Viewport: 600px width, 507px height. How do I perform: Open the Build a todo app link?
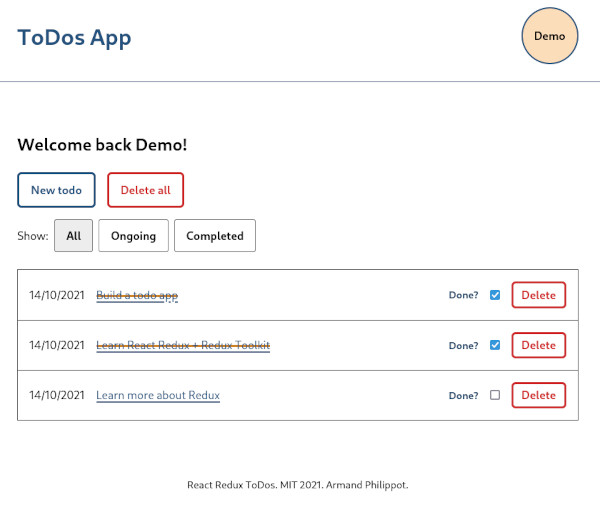(137, 295)
